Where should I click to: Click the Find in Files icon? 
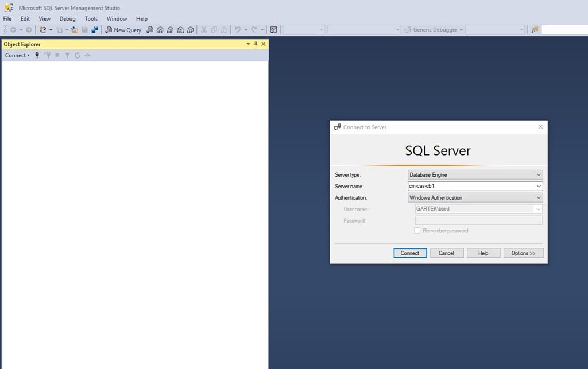point(535,30)
